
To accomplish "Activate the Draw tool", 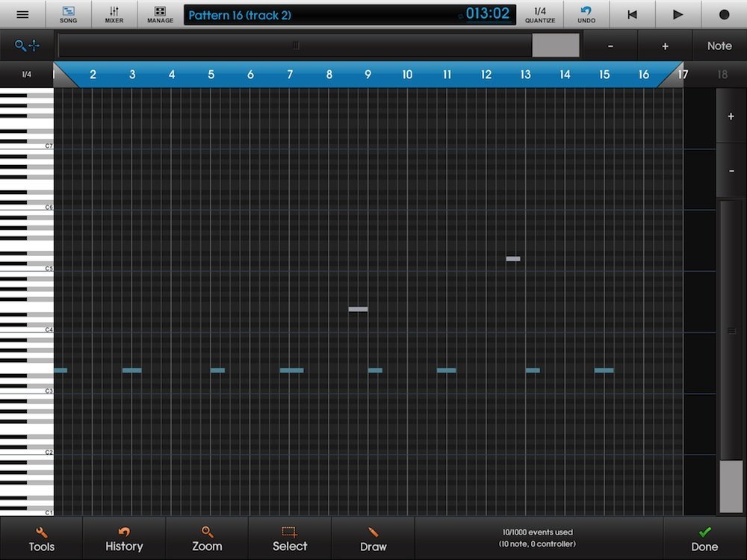I will [x=373, y=539].
